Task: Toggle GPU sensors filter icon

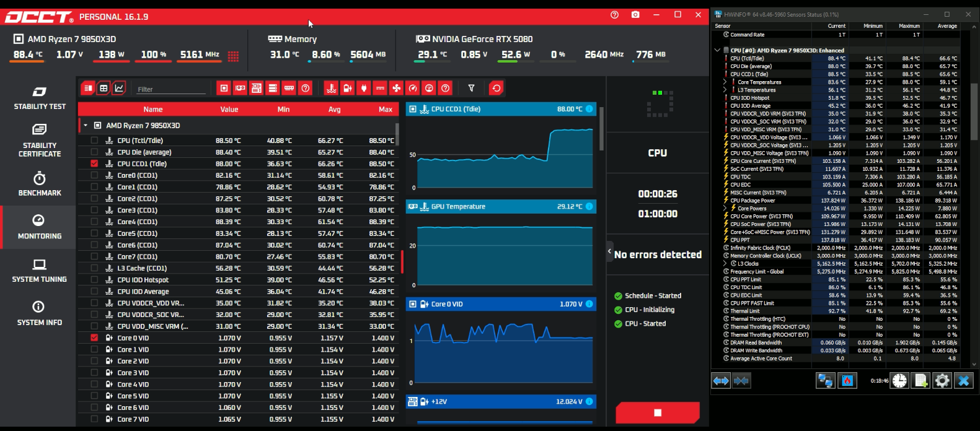Action: [x=240, y=89]
